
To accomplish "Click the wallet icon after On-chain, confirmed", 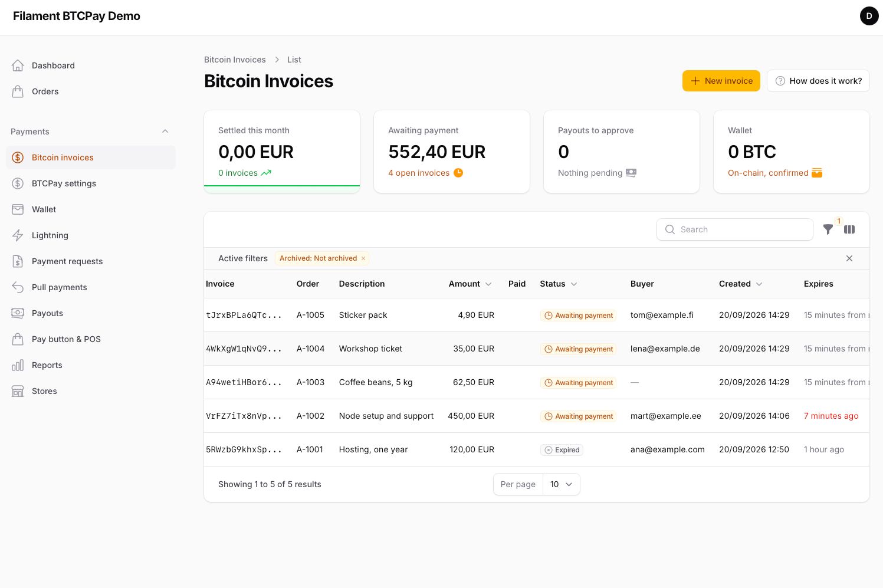I will pyautogui.click(x=817, y=173).
